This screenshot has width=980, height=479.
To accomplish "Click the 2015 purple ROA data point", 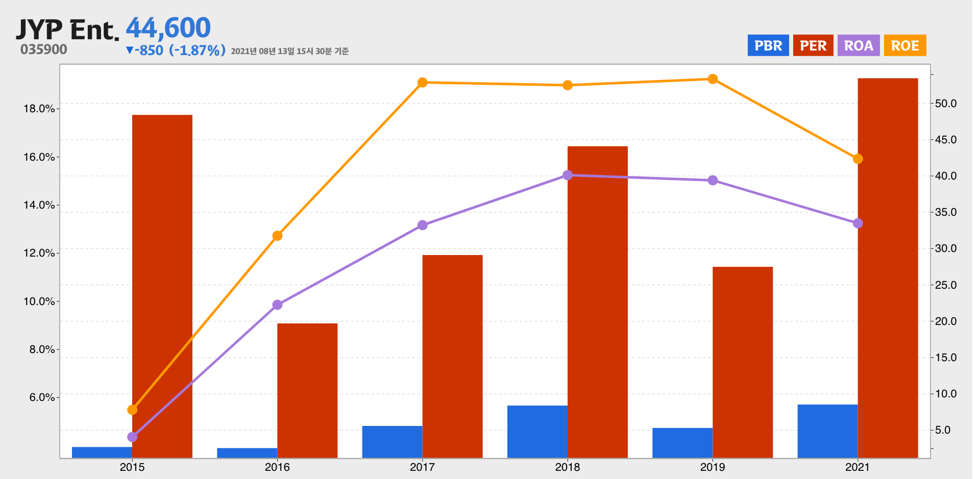I will (x=132, y=437).
